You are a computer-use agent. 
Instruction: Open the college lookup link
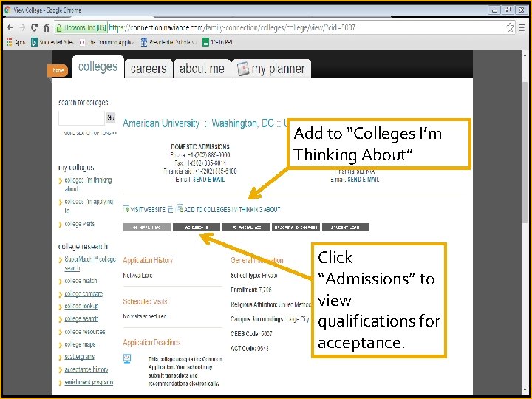click(x=81, y=307)
